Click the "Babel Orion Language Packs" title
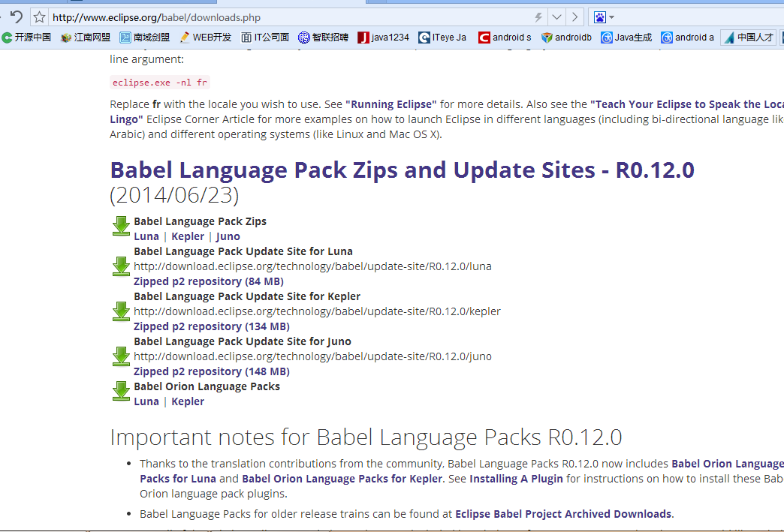784x532 pixels. click(207, 386)
